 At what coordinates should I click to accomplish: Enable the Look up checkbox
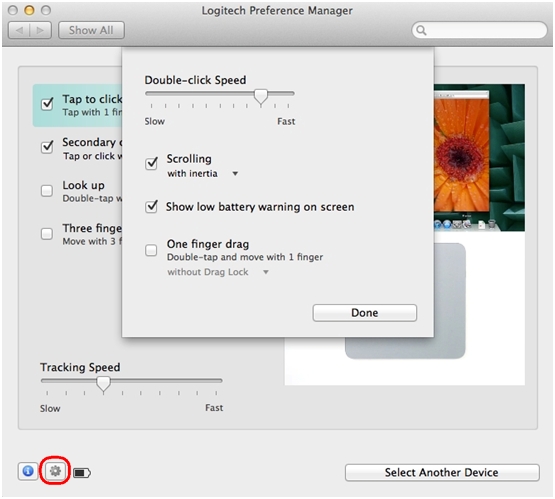pyautogui.click(x=47, y=191)
